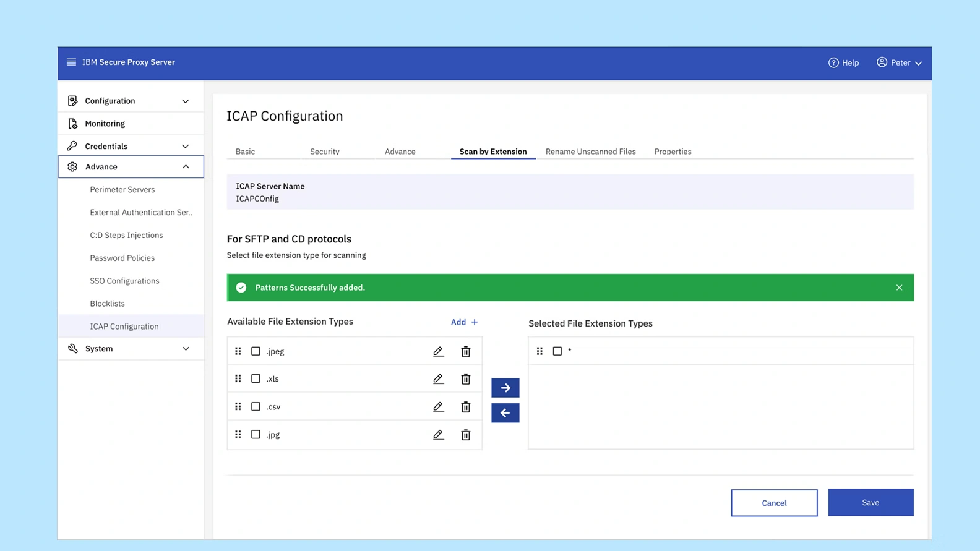Select the asterisk checkbox in Selected list
Screen dimensions: 980x551
point(557,351)
